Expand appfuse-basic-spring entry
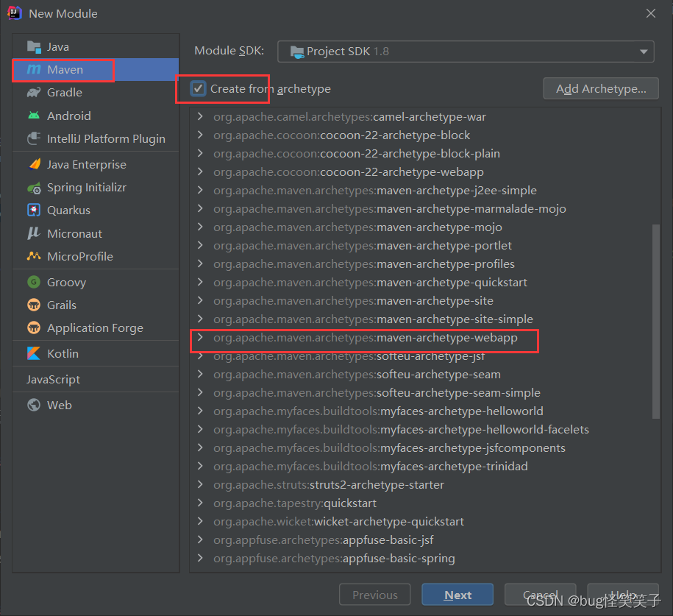The image size is (673, 616). tap(200, 559)
